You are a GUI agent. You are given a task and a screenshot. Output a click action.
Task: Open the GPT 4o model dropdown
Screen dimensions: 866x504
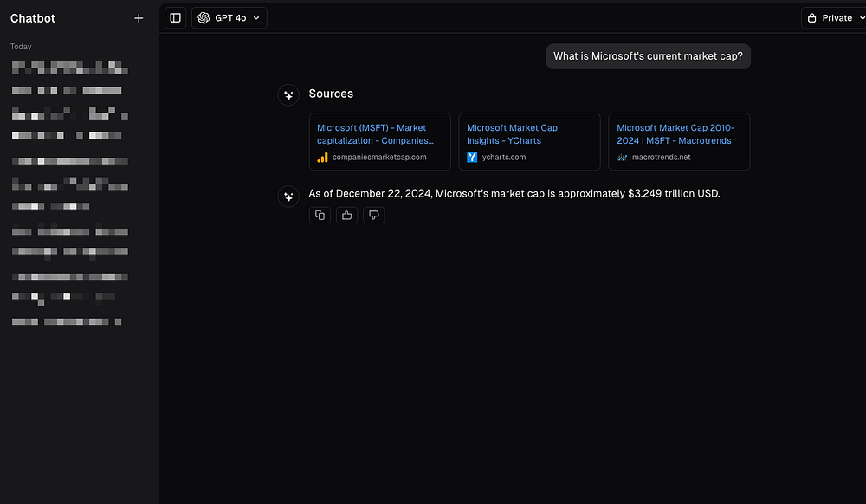coord(229,18)
